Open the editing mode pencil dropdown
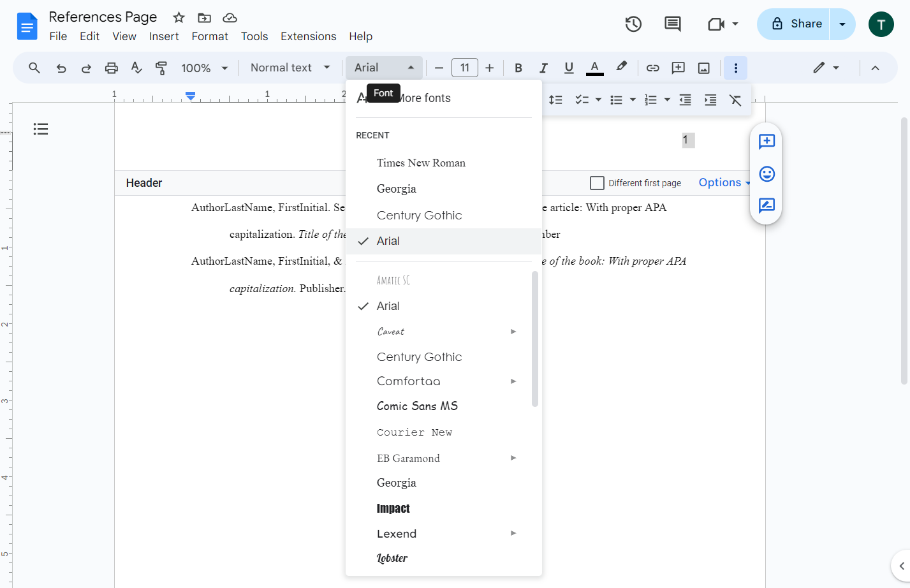The width and height of the screenshot is (910, 588). 826,68
